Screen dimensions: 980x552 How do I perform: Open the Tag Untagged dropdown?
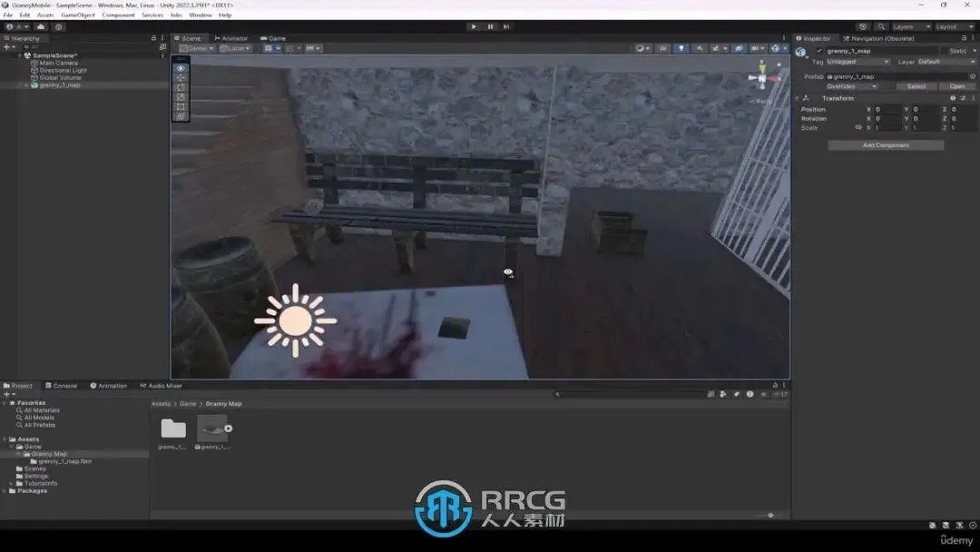857,61
